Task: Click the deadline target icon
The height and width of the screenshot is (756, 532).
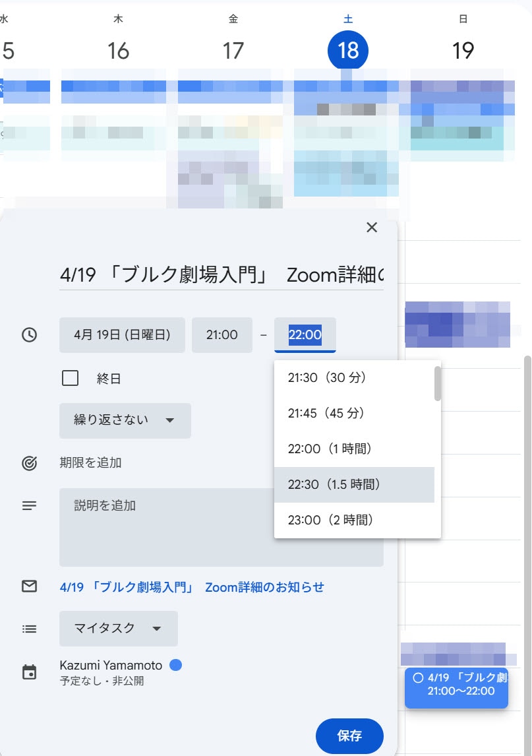Action: pos(29,463)
